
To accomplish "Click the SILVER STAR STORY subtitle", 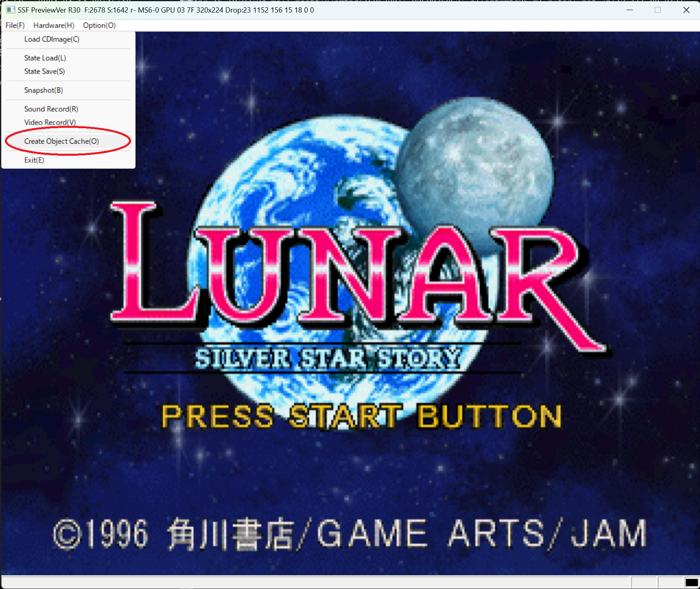I will tap(328, 358).
